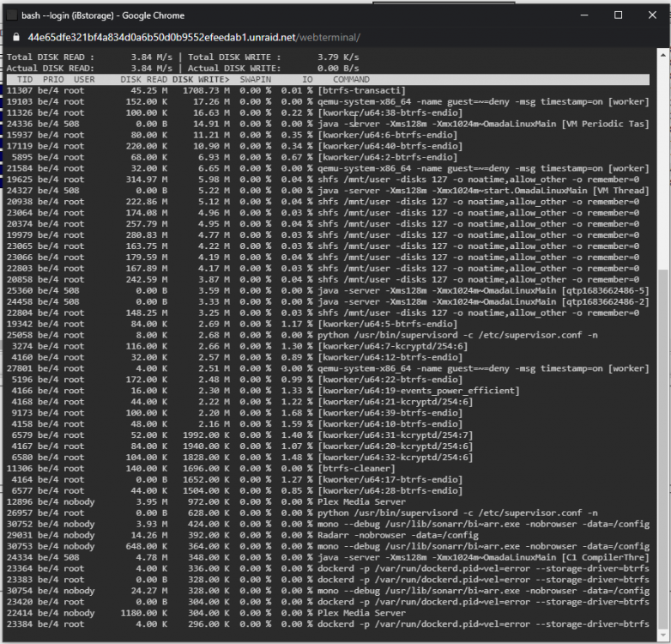Click [kworker/u64:7-kcryptd/254:6] command
671x644 pixels.
click(x=393, y=346)
